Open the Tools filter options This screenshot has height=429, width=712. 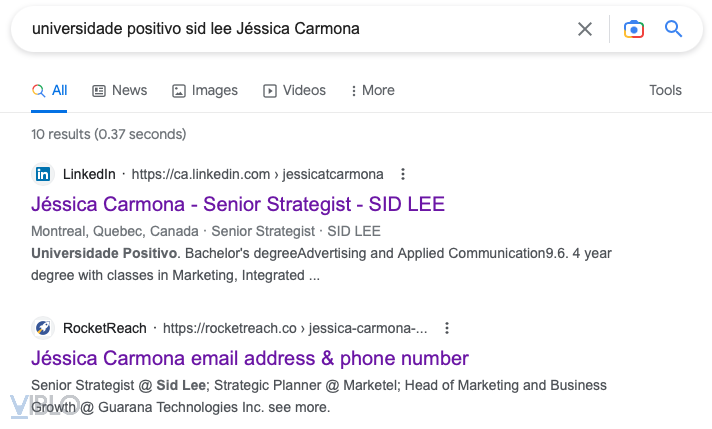pos(665,90)
